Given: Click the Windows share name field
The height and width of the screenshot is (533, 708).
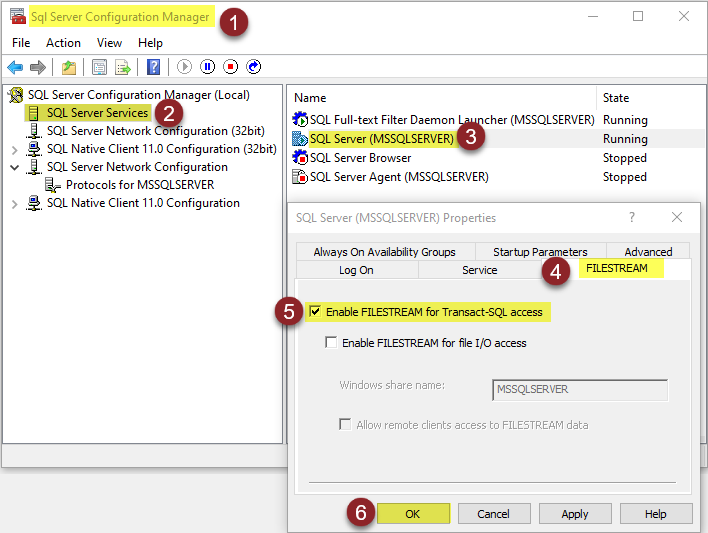Looking at the screenshot, I should point(580,390).
